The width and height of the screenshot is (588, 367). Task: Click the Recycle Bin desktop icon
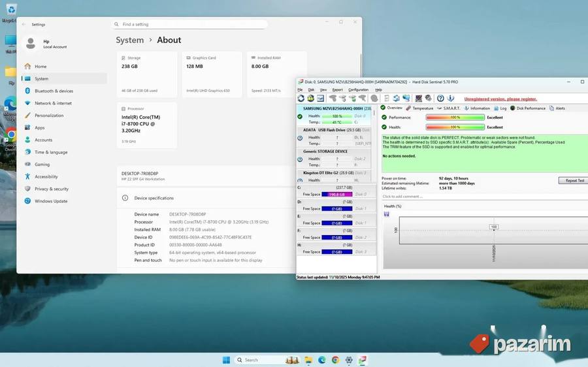(10, 12)
